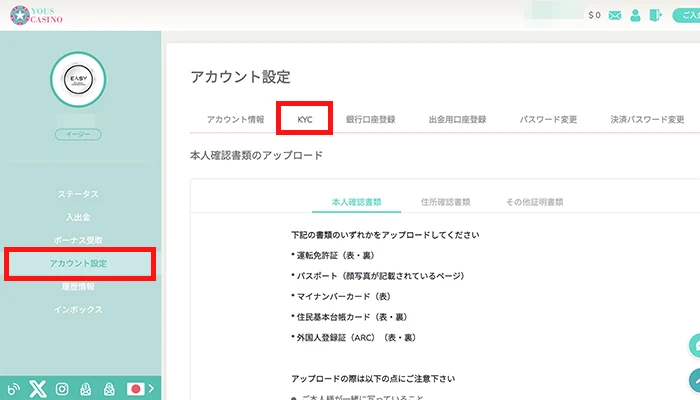Click the ご入金 deposit button in header
Viewport: 700px width, 400px height.
click(686, 15)
